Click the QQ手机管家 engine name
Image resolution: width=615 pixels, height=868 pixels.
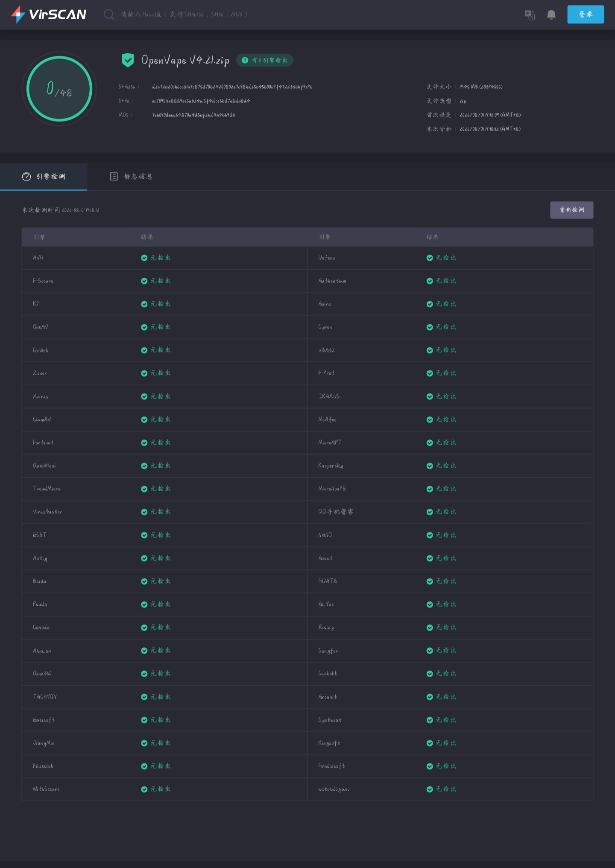[336, 512]
